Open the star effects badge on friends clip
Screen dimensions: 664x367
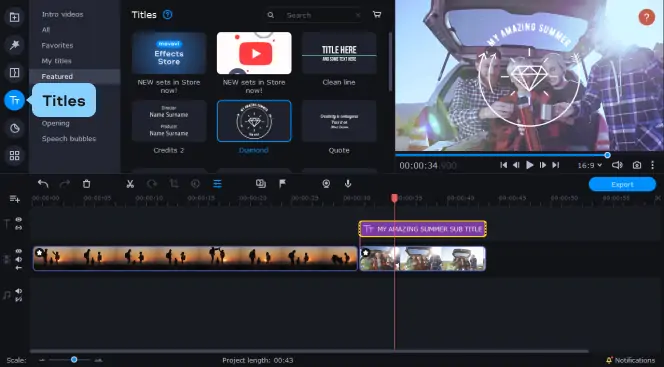click(x=365, y=253)
